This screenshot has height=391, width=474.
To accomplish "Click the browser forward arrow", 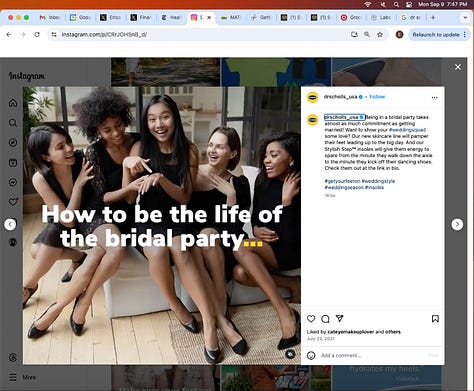I will click(23, 35).
